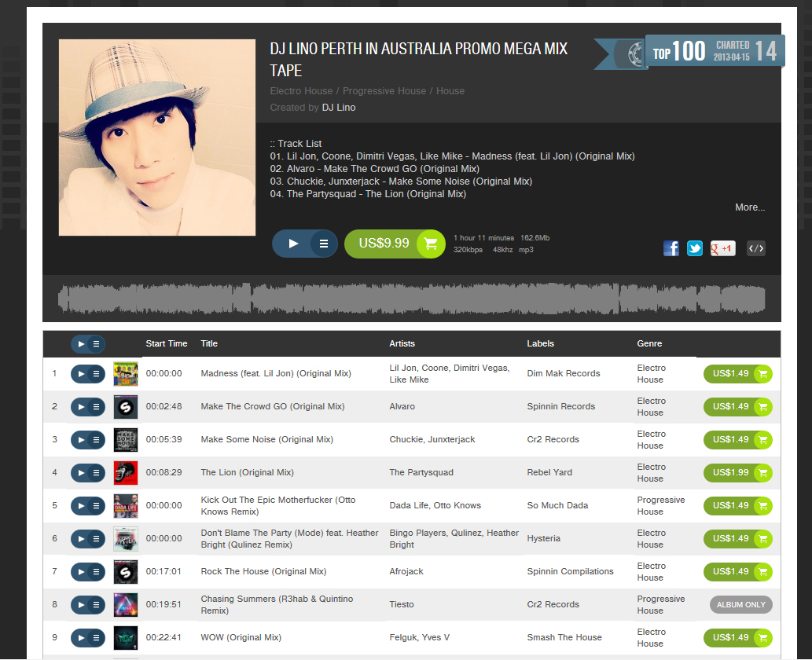Buy The Lion for US$1.99

(738, 473)
